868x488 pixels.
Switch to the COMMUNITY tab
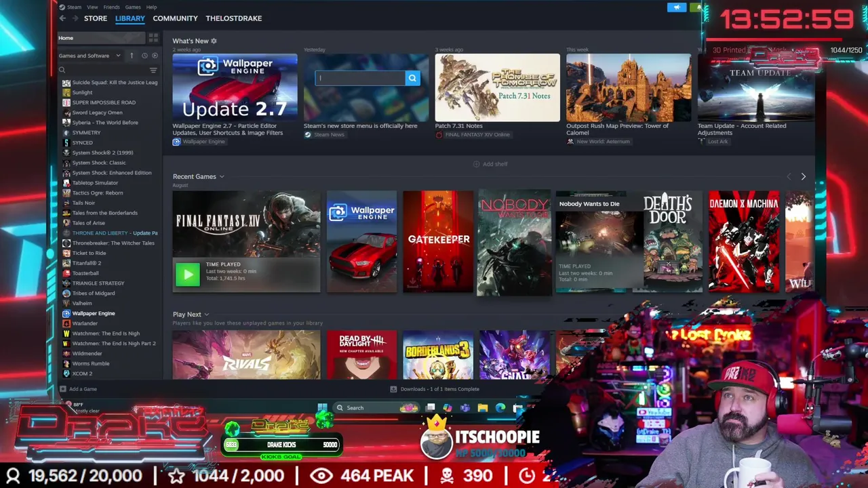(175, 18)
